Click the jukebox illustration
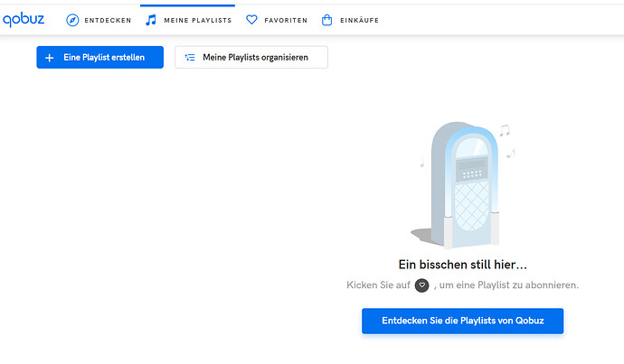The width and height of the screenshot is (624, 364). [x=463, y=185]
